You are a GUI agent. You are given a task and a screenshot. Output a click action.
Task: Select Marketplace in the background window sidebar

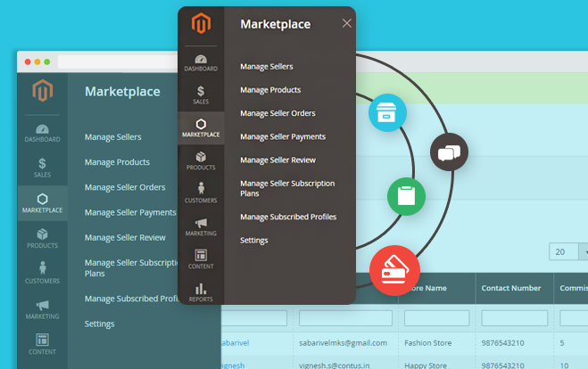coord(42,203)
